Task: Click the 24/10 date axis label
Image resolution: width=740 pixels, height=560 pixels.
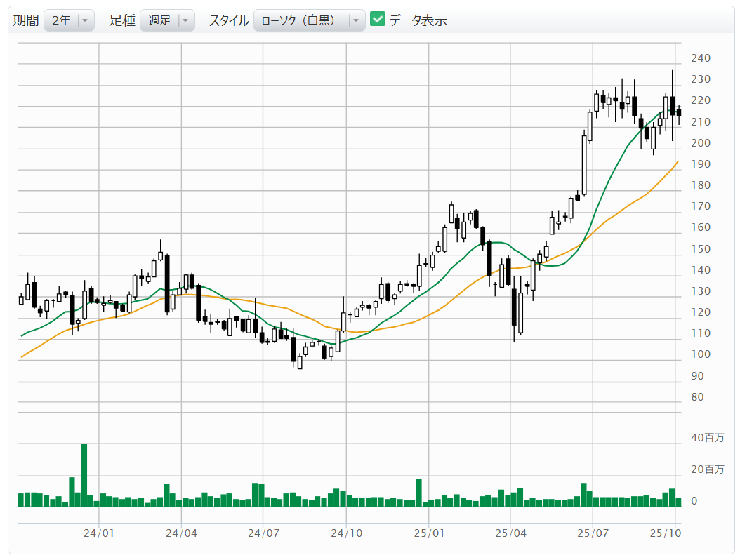Action: [x=346, y=533]
